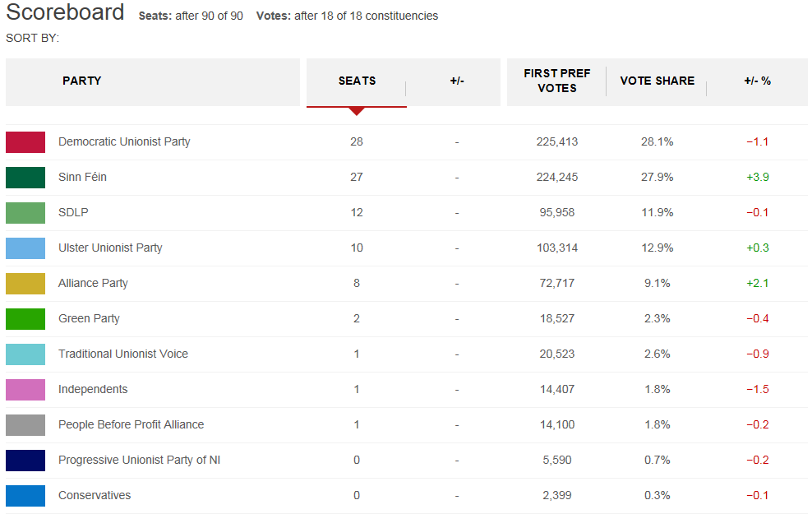Click Sinn Féin's 224,245 first preference votes
This screenshot has height=514, width=812.
point(556,178)
